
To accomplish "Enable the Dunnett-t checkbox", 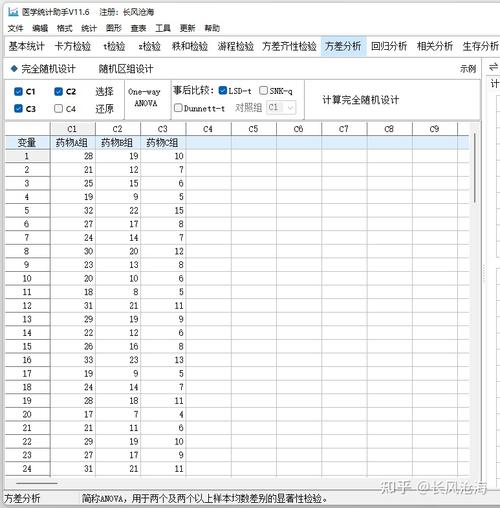I will coord(178,108).
